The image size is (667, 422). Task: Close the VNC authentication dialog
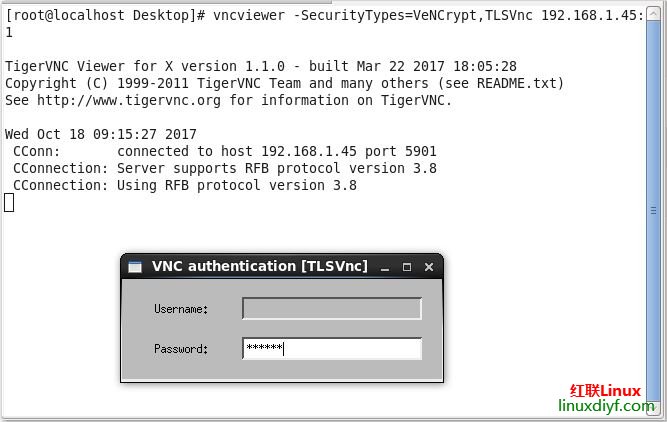click(x=429, y=267)
